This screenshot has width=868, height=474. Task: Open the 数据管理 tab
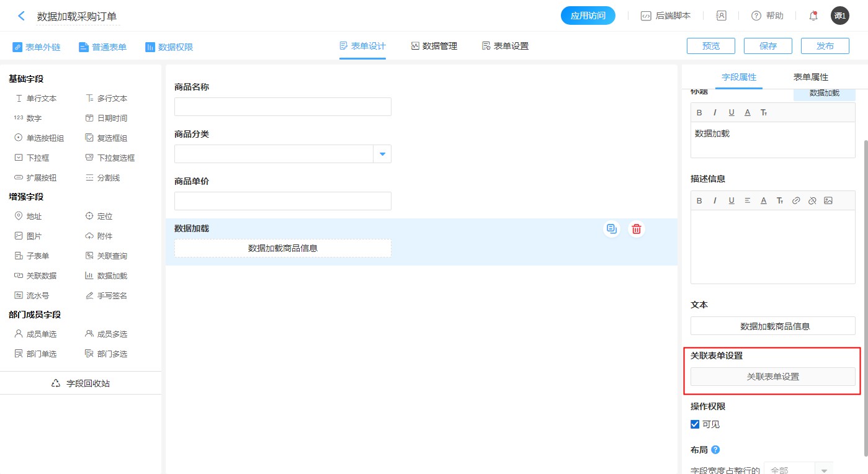(x=434, y=46)
